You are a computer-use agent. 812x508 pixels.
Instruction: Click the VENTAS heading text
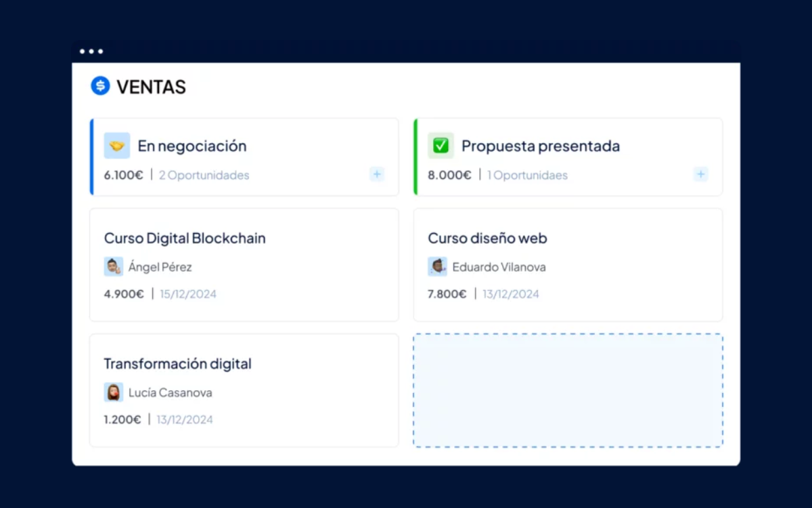click(151, 87)
